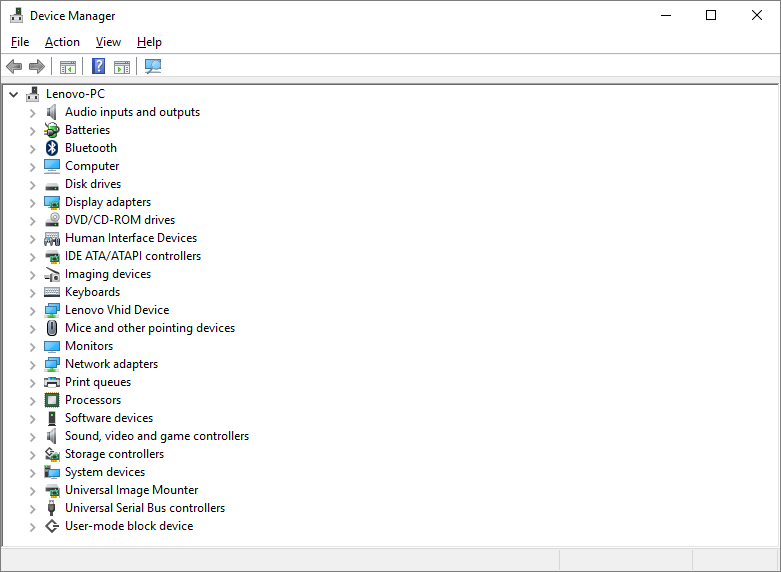Click the Audio inputs and outputs speaker icon
This screenshot has width=781, height=572.
pyautogui.click(x=51, y=113)
